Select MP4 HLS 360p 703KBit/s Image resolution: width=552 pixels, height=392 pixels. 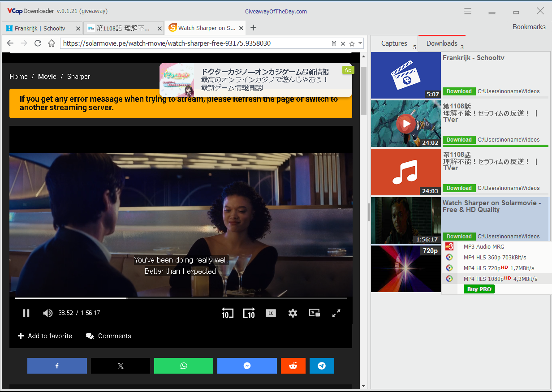click(496, 257)
